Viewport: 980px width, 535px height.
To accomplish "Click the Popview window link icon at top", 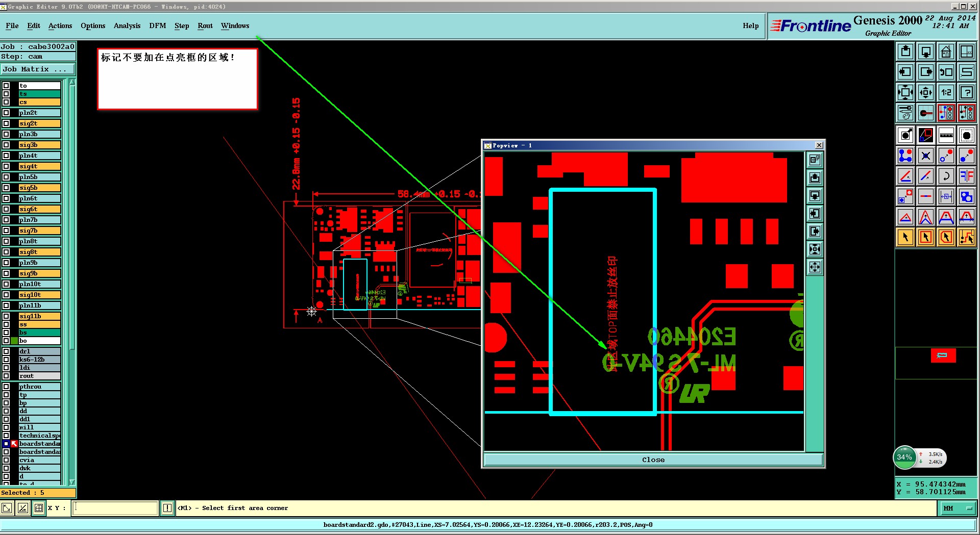I will pos(815,160).
